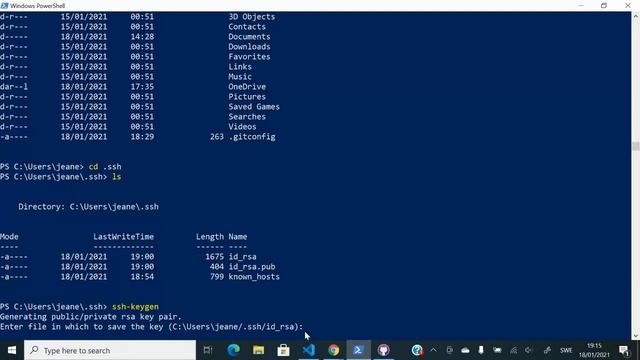Click the Downloads directory entry
Image resolution: width=640 pixels, height=360 pixels.
click(x=249, y=47)
